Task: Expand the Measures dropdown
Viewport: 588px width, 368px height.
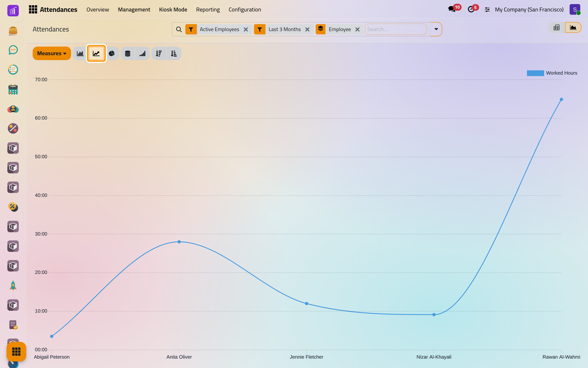Action: [52, 53]
